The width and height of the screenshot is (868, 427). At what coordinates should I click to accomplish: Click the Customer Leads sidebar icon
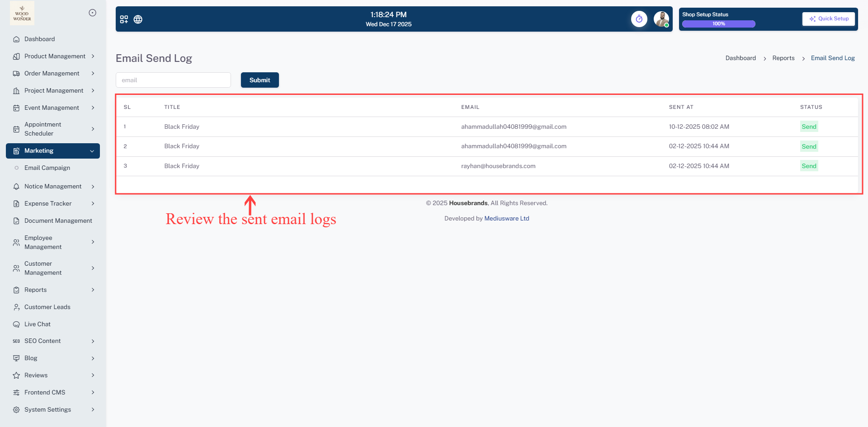[16, 307]
